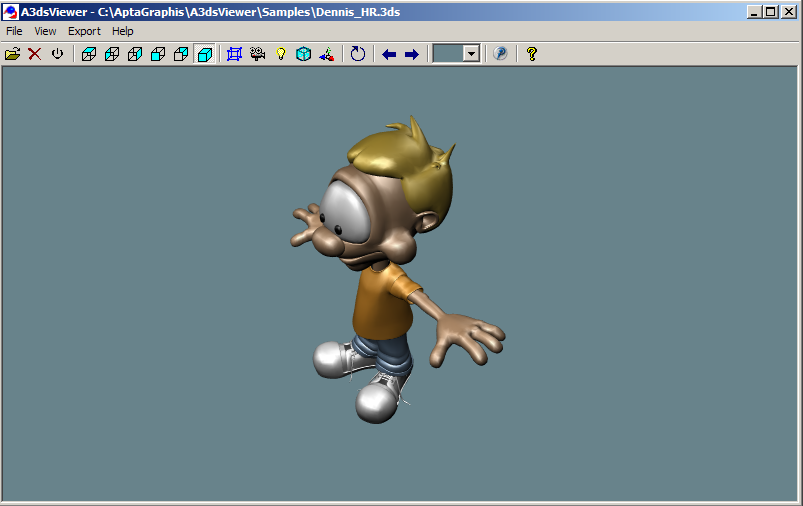The width and height of the screenshot is (803, 506).
Task: Minimize the A3dsViewer window
Action: (753, 12)
